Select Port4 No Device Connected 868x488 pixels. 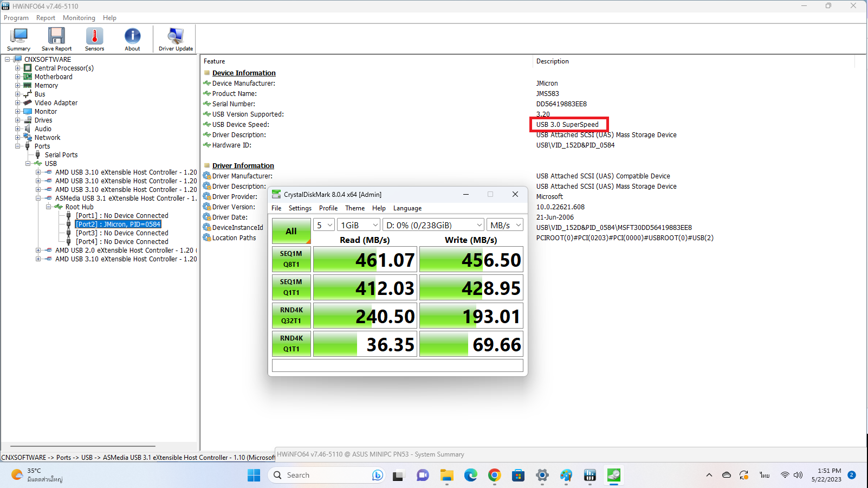point(122,242)
